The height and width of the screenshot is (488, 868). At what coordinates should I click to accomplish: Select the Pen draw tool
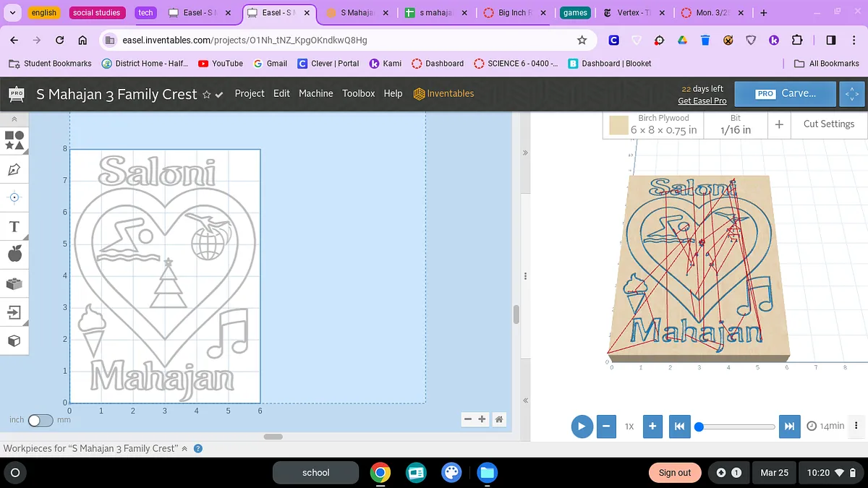pos(14,169)
